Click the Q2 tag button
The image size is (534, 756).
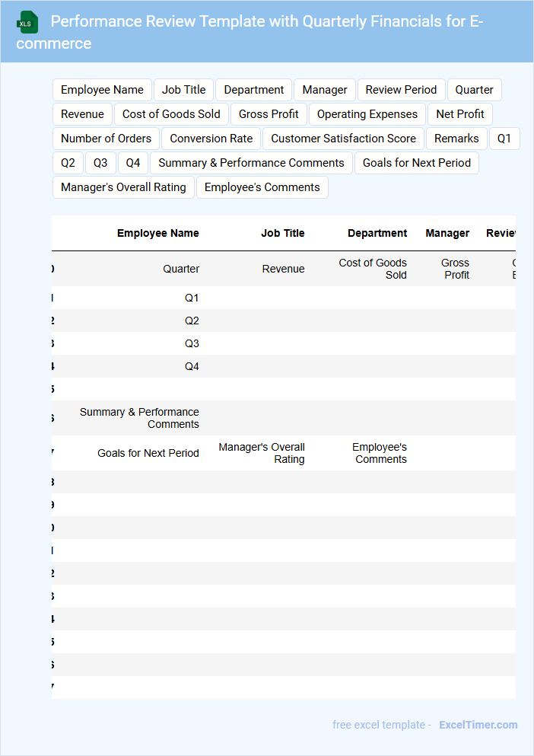click(x=68, y=163)
